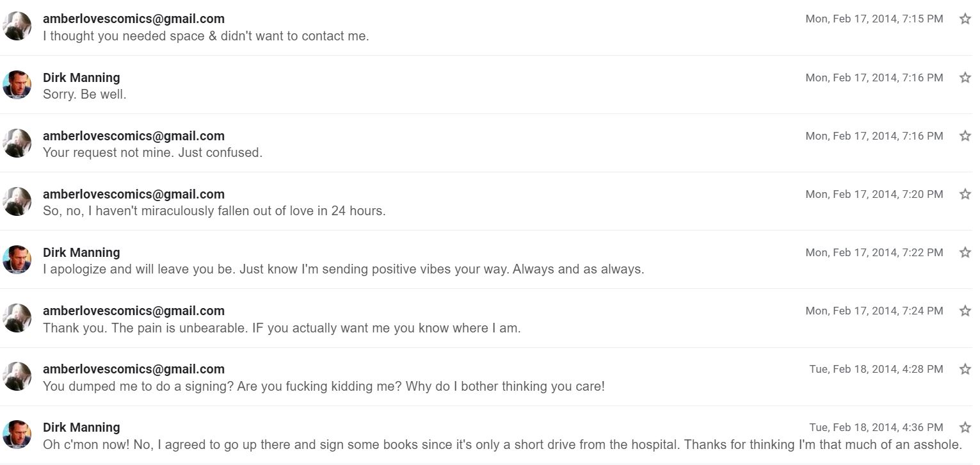
Task: Toggle star on the 7:20 PM message
Action: [965, 194]
